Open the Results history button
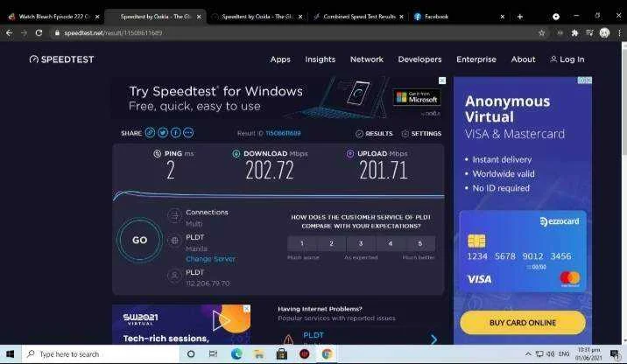 click(374, 134)
